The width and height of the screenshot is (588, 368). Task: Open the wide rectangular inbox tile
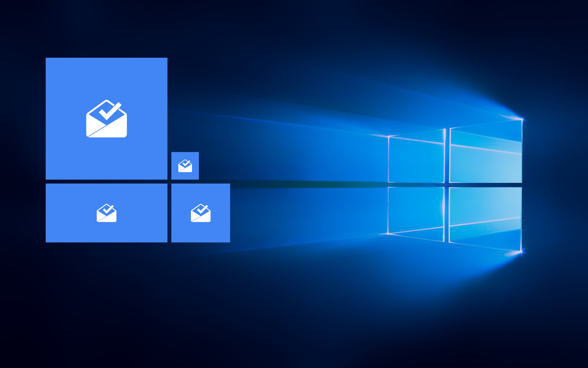pyautogui.click(x=106, y=213)
